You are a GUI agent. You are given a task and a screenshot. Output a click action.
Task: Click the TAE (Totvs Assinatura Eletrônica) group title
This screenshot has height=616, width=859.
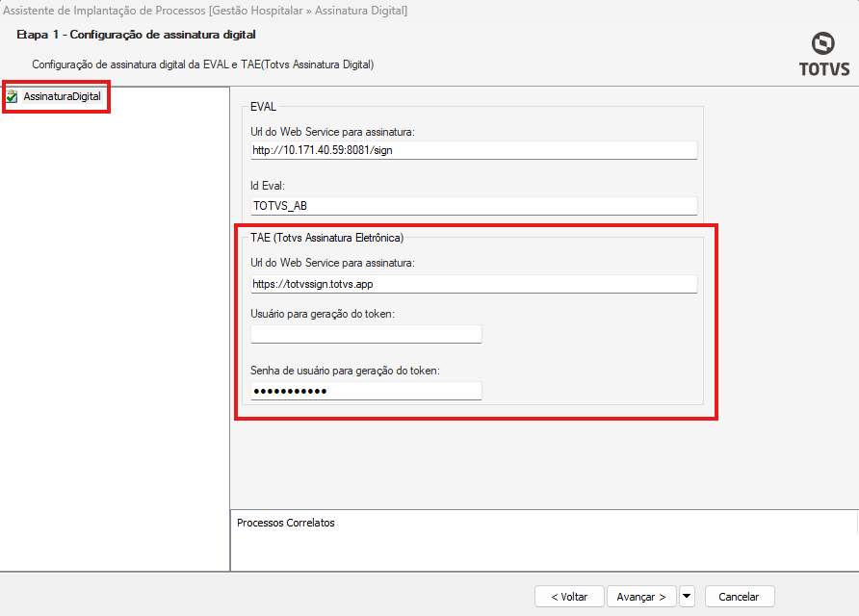[326, 237]
